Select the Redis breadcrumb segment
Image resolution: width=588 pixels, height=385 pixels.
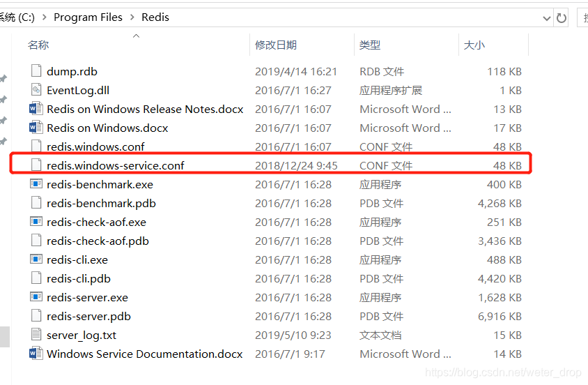point(155,17)
